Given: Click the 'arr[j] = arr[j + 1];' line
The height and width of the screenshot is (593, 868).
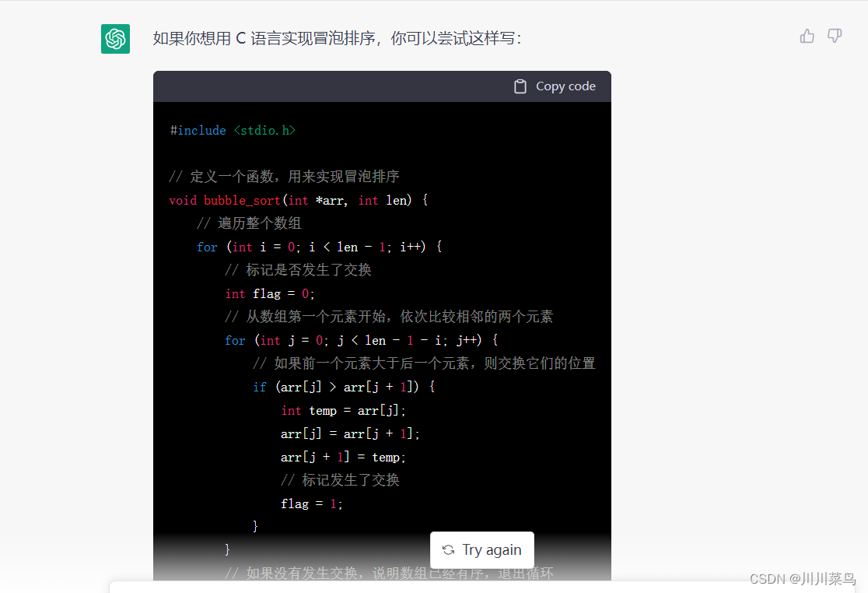Looking at the screenshot, I should coord(350,433).
